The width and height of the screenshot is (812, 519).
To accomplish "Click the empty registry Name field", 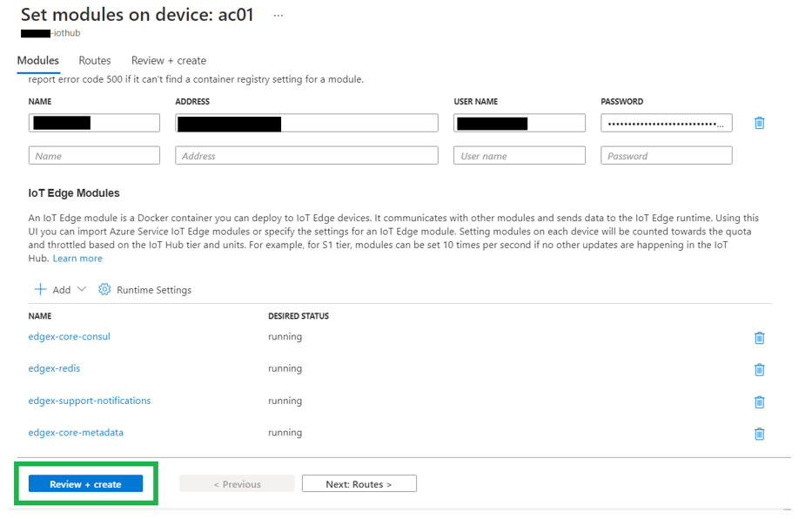I will (94, 156).
